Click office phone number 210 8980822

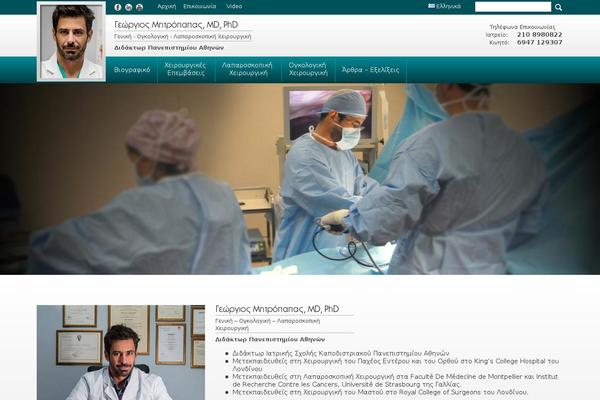tap(540, 35)
